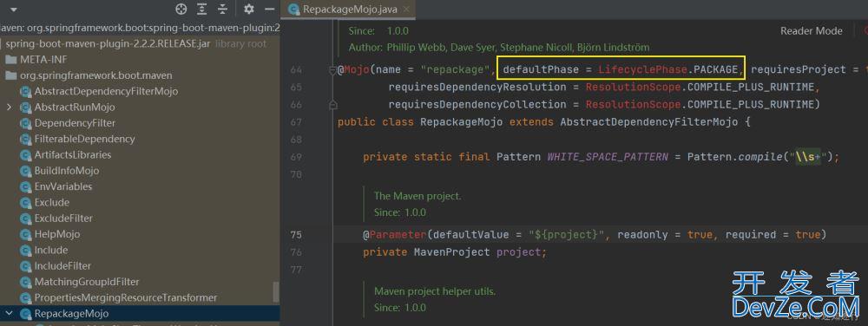Open MatchingGroupIdFilter class

(87, 282)
